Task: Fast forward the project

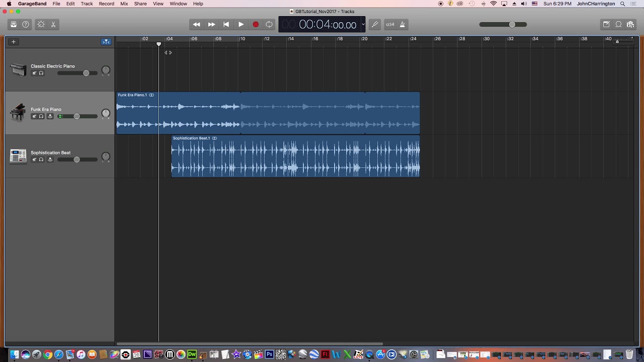Action: 212,24
